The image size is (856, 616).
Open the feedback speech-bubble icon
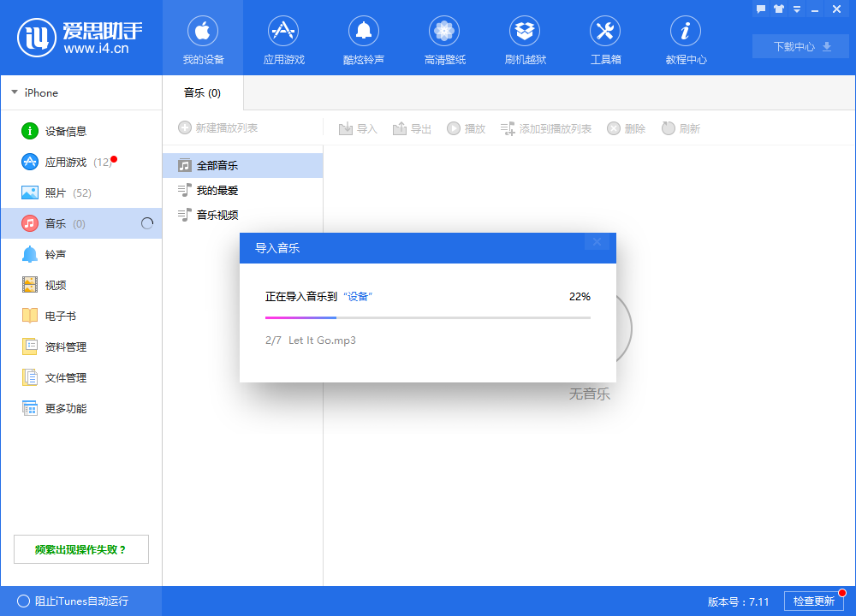(763, 9)
